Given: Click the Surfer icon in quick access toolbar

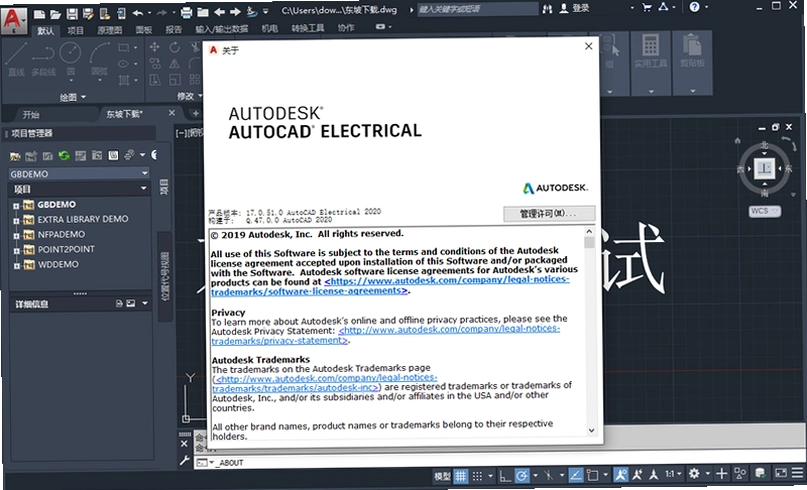Looking at the screenshot, I should coord(251,11).
